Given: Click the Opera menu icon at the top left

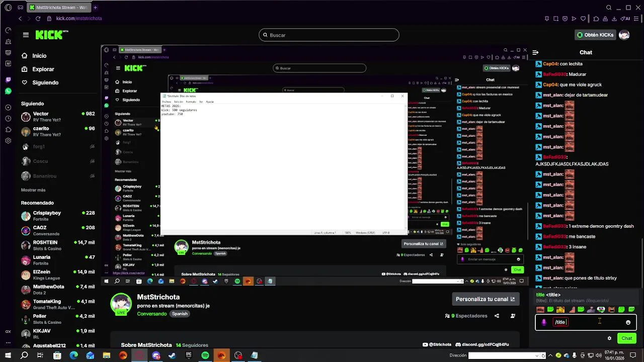Looking at the screenshot, I should (x=8, y=8).
